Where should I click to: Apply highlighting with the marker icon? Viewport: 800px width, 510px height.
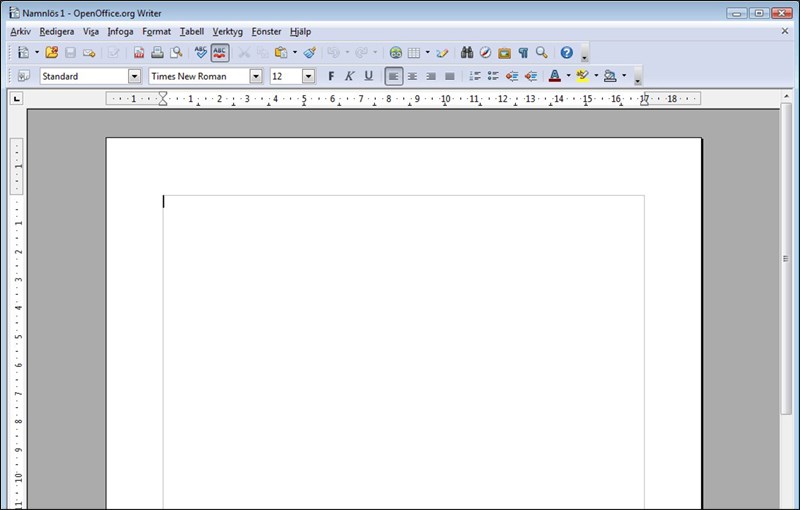pos(582,76)
